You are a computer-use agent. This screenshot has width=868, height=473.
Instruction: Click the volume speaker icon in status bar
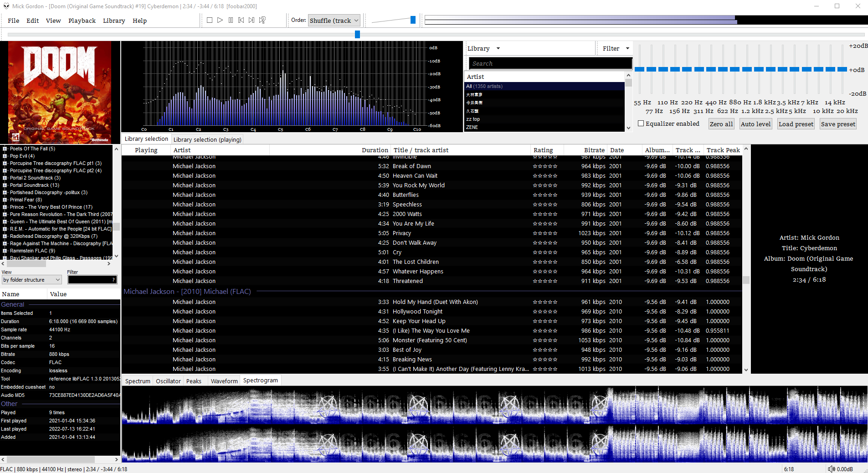click(831, 469)
